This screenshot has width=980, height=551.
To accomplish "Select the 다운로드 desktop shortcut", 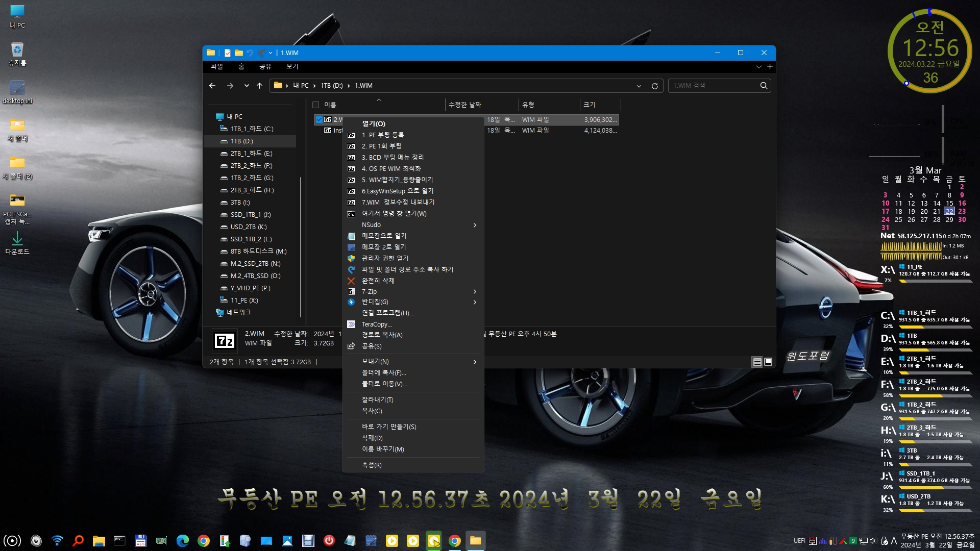I will coord(17,243).
